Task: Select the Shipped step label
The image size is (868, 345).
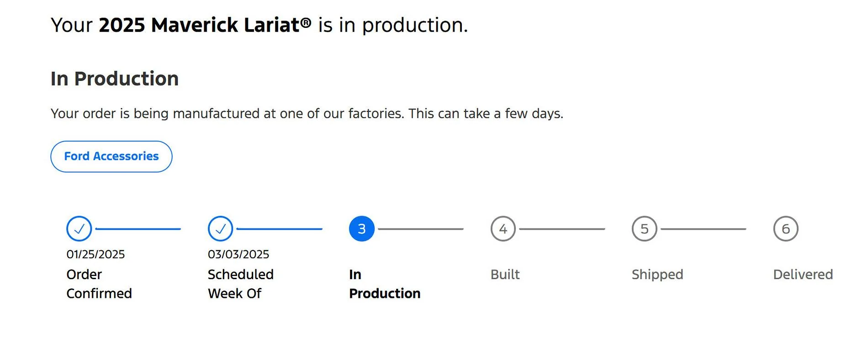Action: click(x=657, y=274)
